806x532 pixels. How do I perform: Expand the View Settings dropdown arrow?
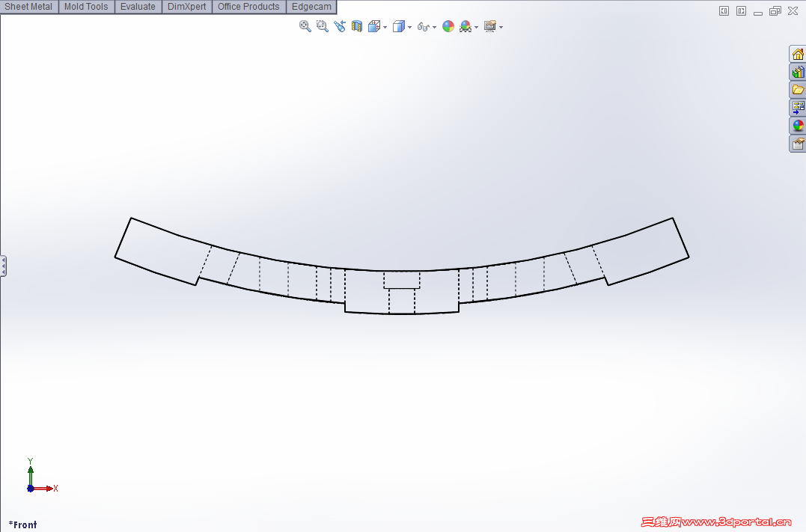point(501,27)
